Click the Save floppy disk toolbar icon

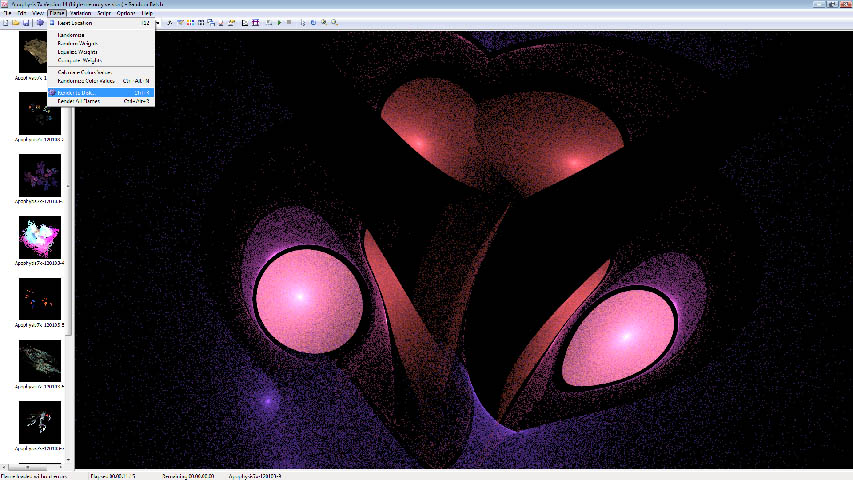click(x=26, y=23)
